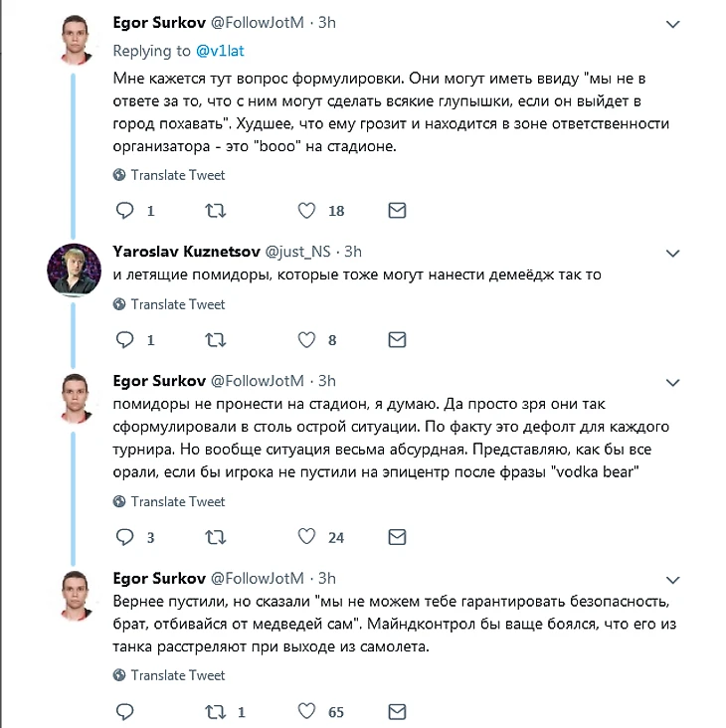The width and height of the screenshot is (726, 728).
Task: Expand options menu on Yaroslav Kuznetsov's tweet
Action: [673, 252]
